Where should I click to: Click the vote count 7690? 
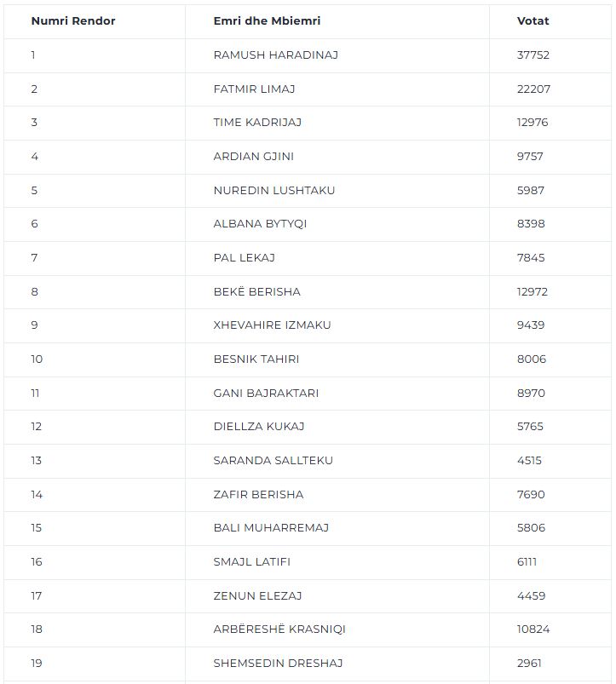pos(531,494)
